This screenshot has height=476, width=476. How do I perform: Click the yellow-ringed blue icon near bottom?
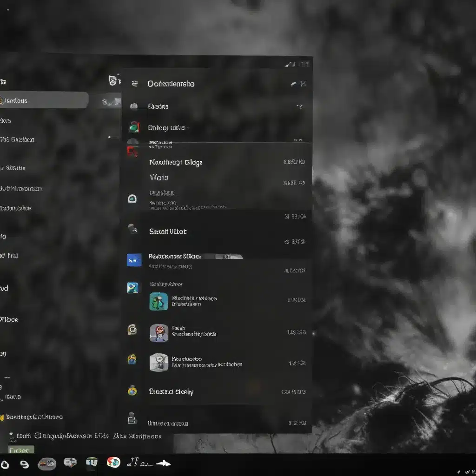(x=132, y=390)
